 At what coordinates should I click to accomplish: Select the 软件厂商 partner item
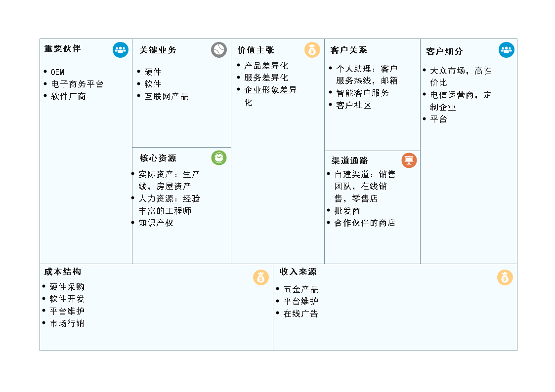pos(68,96)
